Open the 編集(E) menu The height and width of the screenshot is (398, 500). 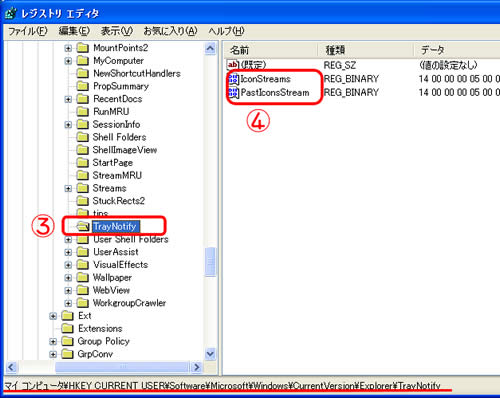pos(74,31)
